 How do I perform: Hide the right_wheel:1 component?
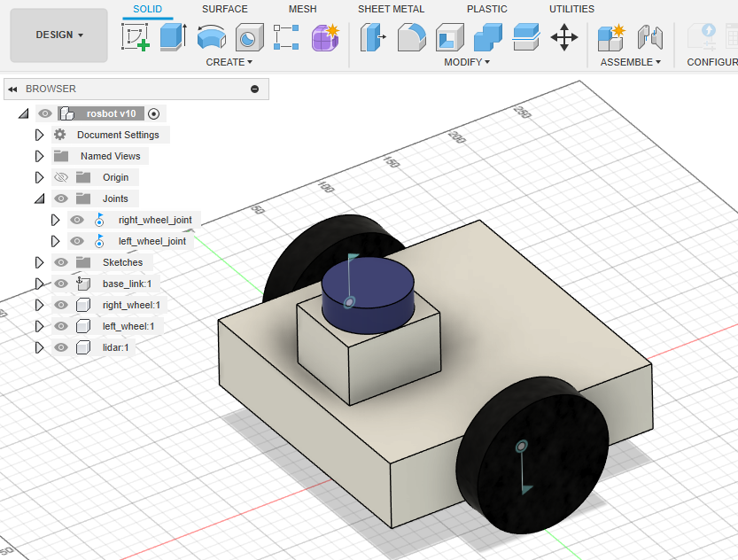pyautogui.click(x=61, y=305)
